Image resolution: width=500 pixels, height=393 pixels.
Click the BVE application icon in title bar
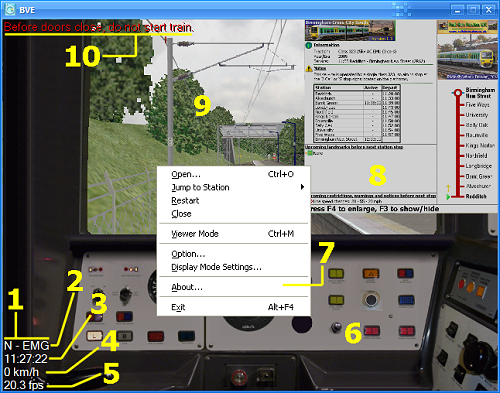tap(10, 9)
